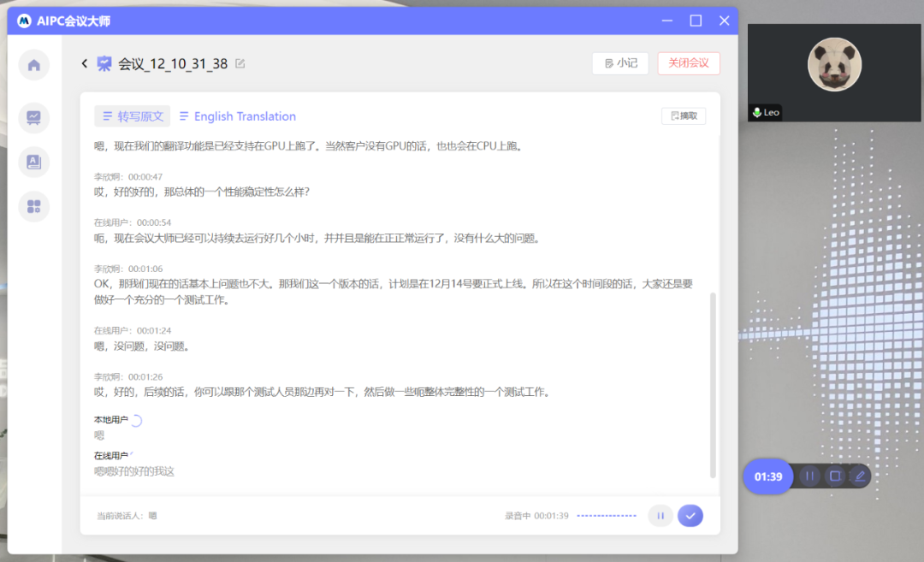The height and width of the screenshot is (562, 924).
Task: Click the meeting camera icon beside title
Action: coord(104,63)
